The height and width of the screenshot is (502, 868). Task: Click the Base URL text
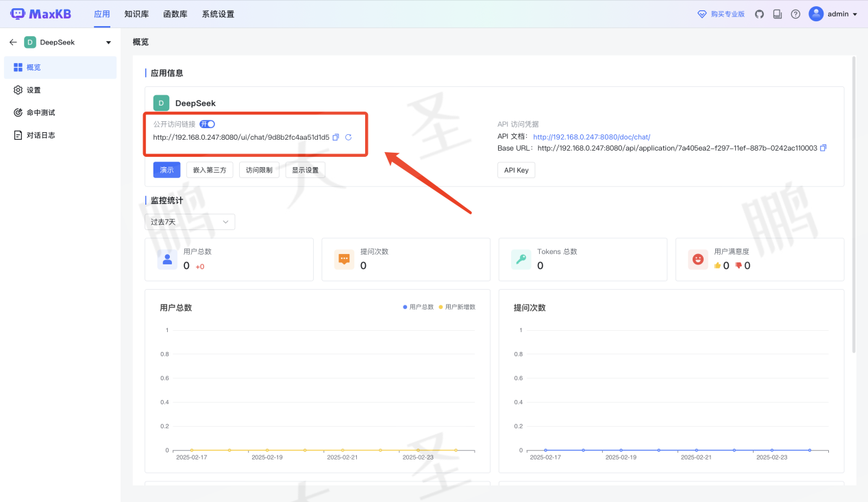[x=678, y=148]
